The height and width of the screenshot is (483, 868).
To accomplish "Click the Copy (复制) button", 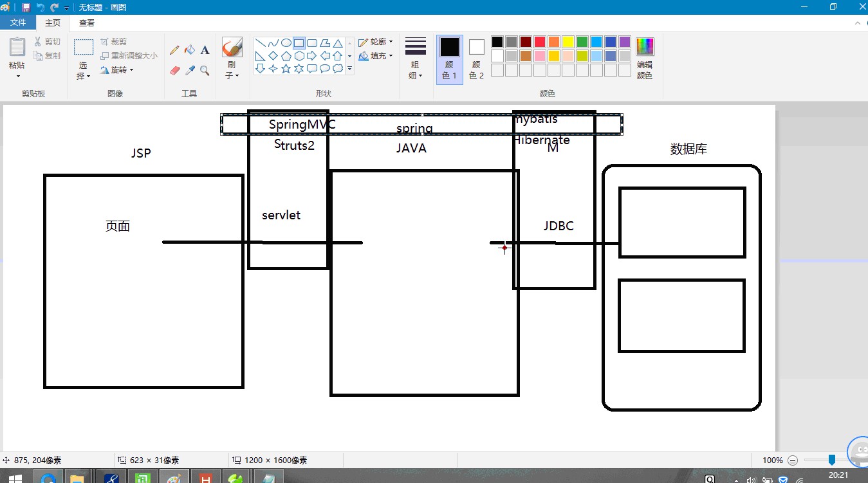I will 48,56.
